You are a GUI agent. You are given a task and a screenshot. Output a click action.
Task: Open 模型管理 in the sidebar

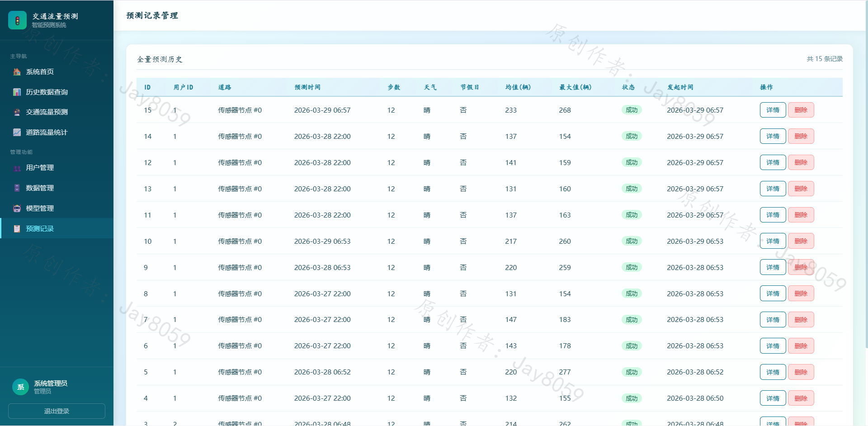tap(57, 208)
